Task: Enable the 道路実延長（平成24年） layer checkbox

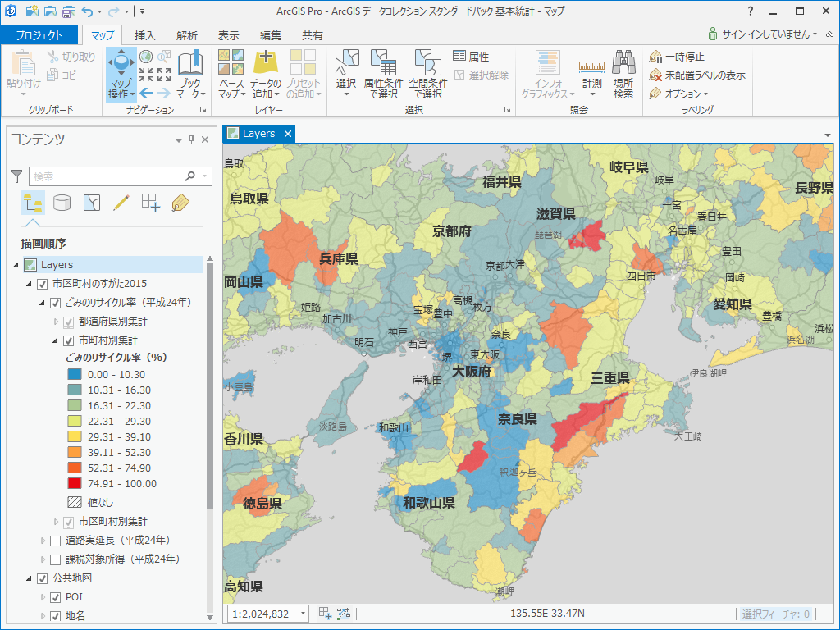Action: click(x=55, y=541)
